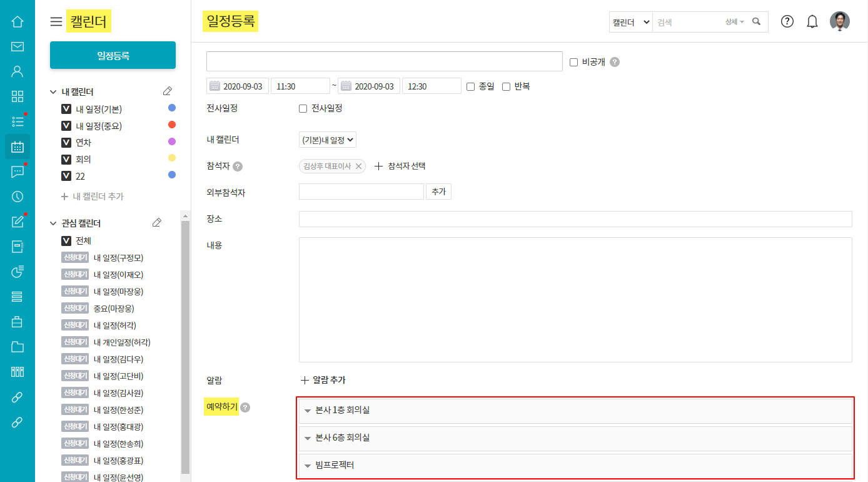Enable the 비공개 checkbox
The height and width of the screenshot is (482, 868).
573,62
